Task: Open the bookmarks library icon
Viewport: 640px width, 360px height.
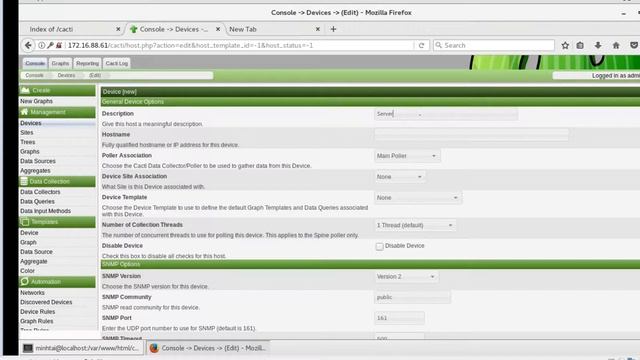Action: tap(580, 45)
